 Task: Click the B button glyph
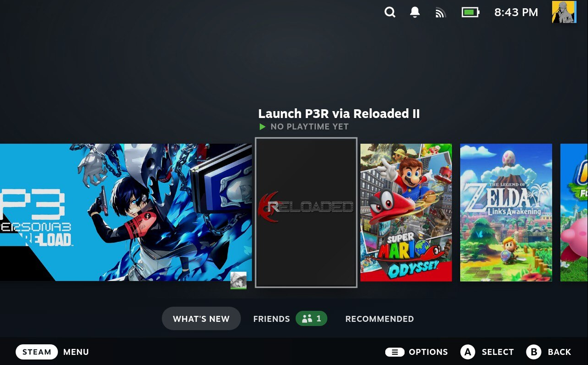pos(534,352)
